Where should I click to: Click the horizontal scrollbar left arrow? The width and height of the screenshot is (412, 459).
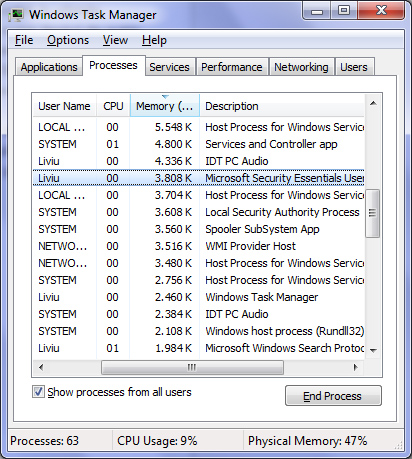41,367
